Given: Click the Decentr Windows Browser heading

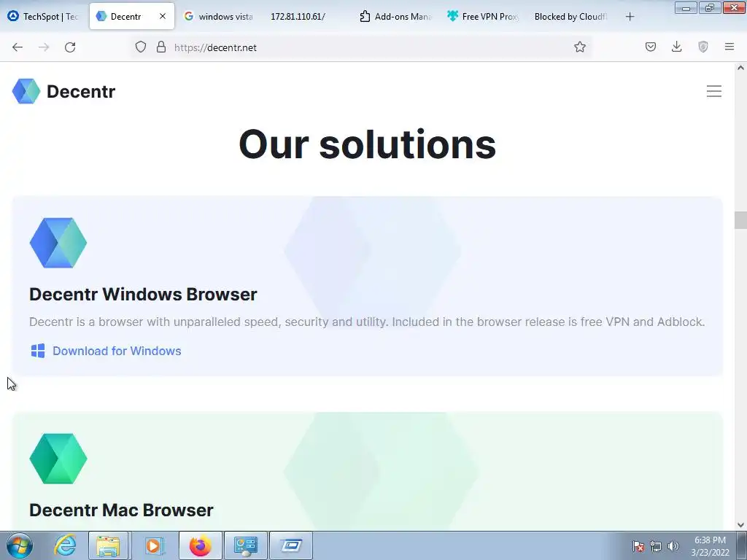Looking at the screenshot, I should (143, 295).
